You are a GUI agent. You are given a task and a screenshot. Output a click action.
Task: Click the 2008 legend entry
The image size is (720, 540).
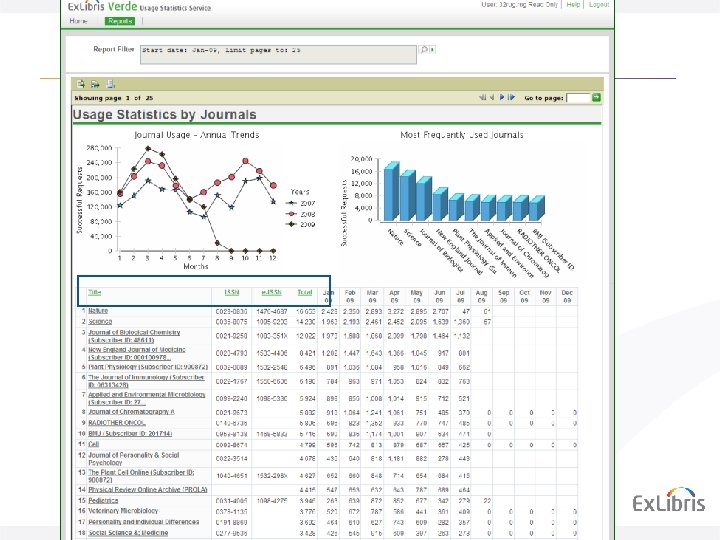pyautogui.click(x=301, y=214)
